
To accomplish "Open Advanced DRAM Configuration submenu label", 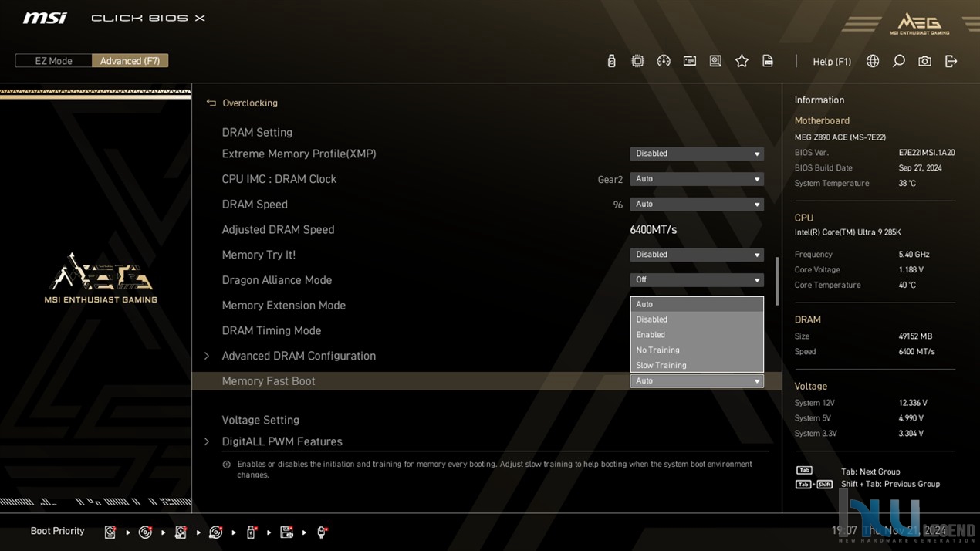I will [299, 356].
